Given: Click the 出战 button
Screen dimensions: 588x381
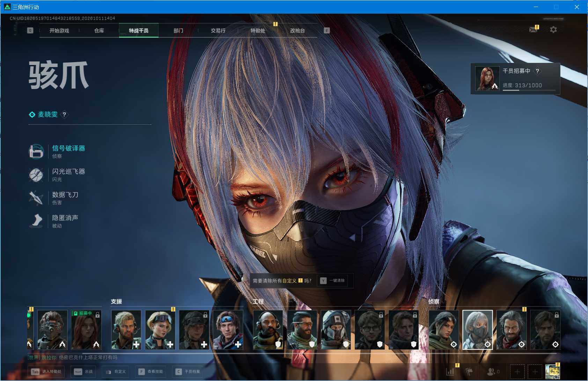Looking at the screenshot, I should (83, 372).
